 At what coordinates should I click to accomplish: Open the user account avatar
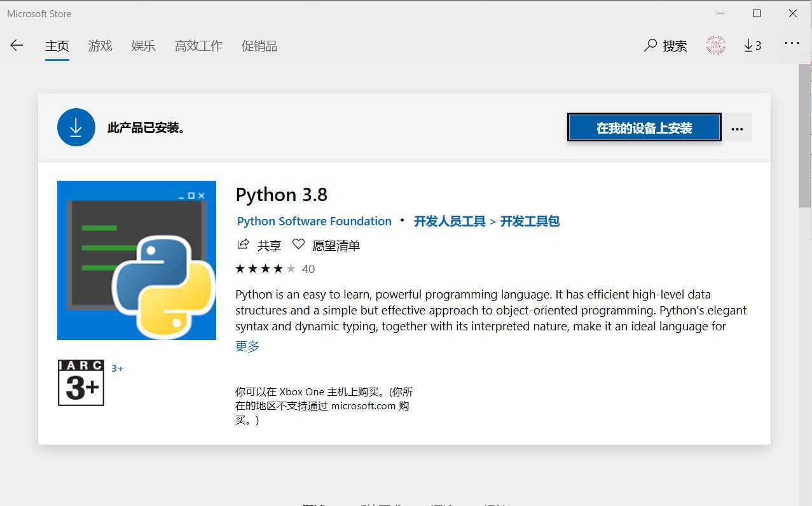pos(715,45)
